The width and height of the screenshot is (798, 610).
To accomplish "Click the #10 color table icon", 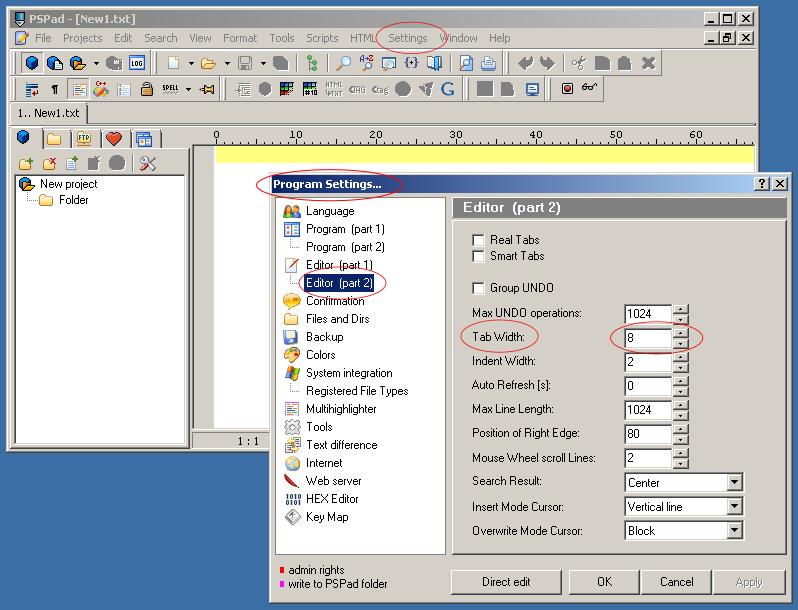I will pyautogui.click(x=310, y=90).
